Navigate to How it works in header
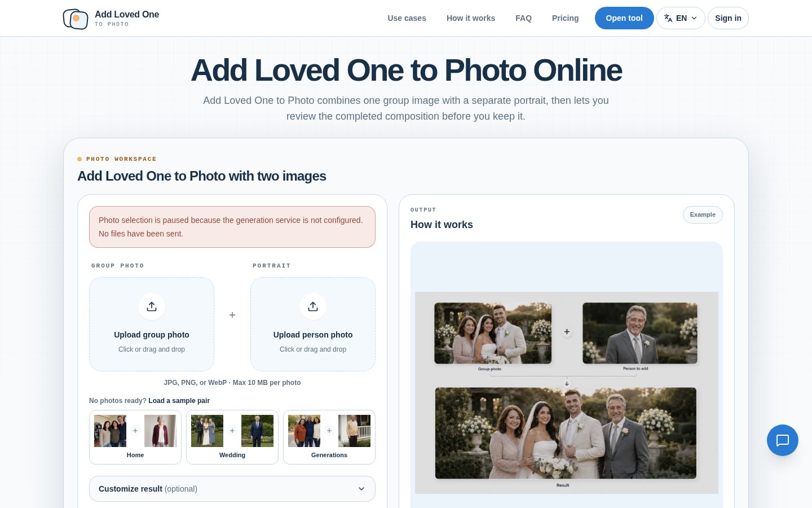 pyautogui.click(x=471, y=18)
